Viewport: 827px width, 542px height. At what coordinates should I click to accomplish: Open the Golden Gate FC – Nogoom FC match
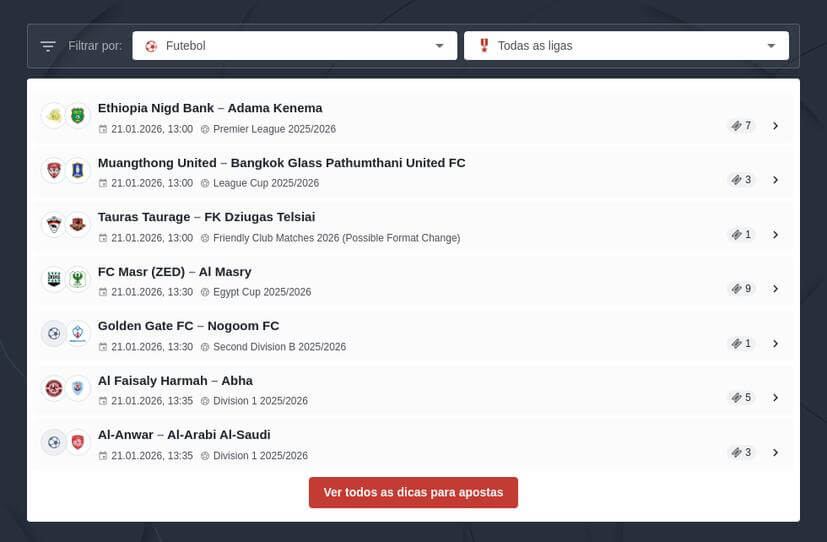188,326
